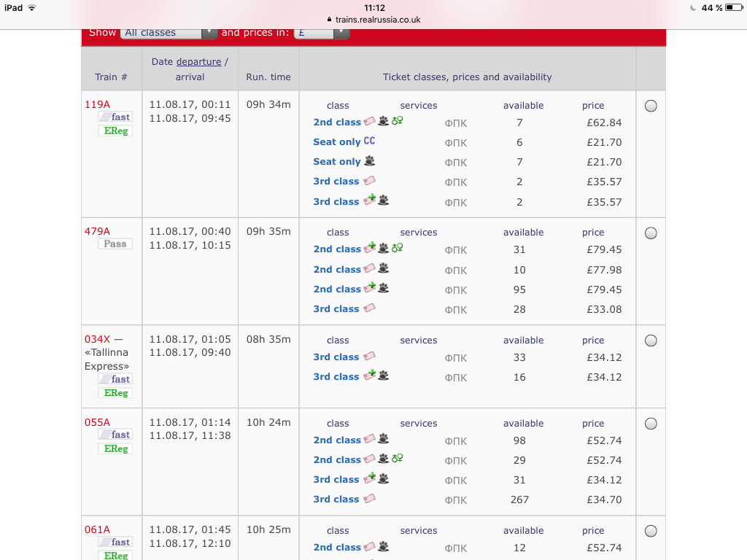Select the radio button for train 055A

651,424
